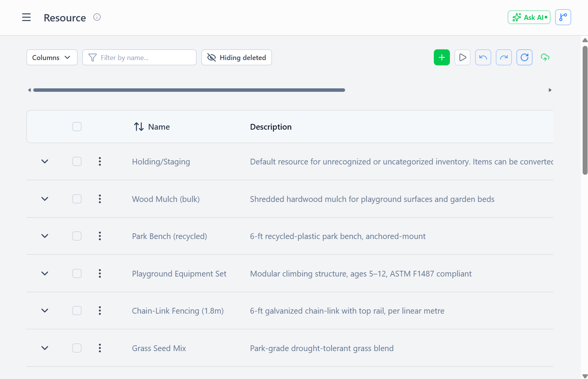Click the galvanized chain-link description

click(x=347, y=311)
